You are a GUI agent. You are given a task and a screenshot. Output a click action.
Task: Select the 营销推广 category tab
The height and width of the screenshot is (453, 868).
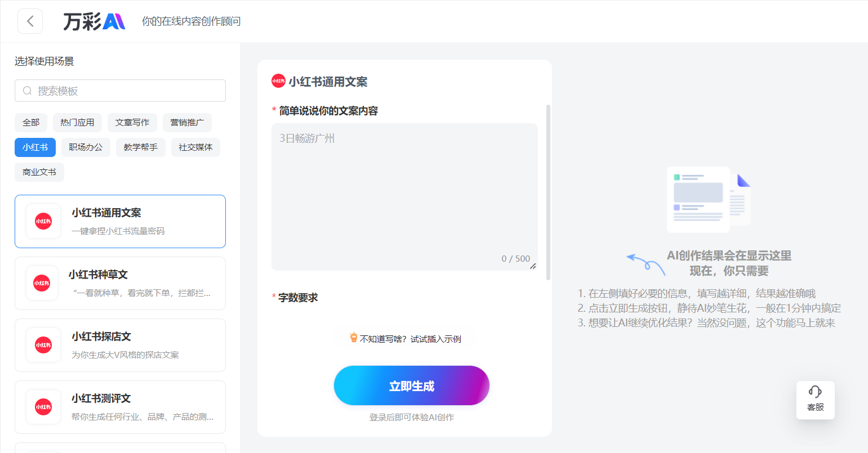[187, 123]
